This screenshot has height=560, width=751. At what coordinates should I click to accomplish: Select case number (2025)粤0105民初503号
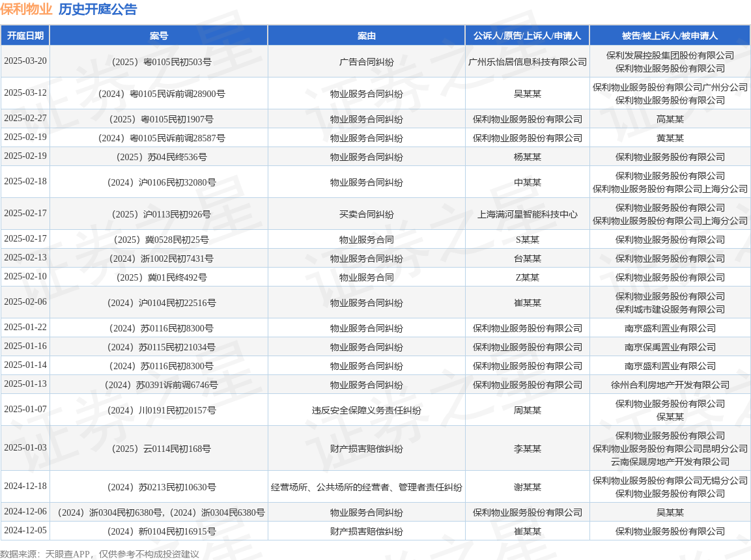coord(158,62)
